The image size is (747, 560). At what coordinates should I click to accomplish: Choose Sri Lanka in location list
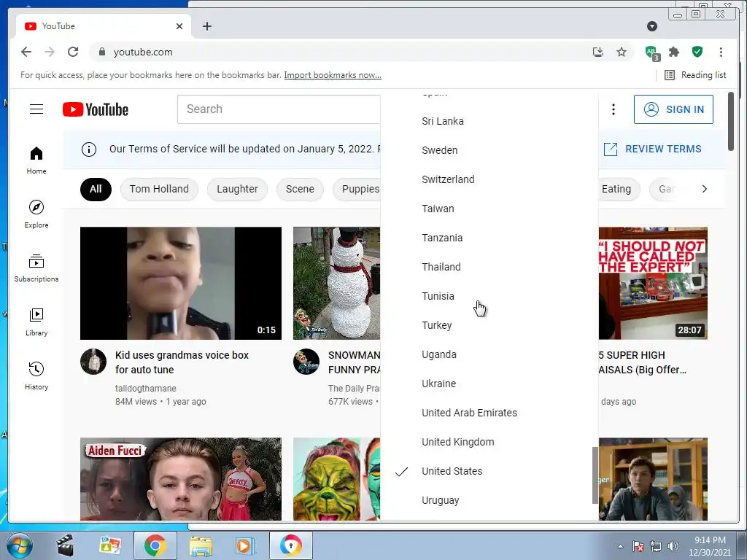[x=489, y=121]
